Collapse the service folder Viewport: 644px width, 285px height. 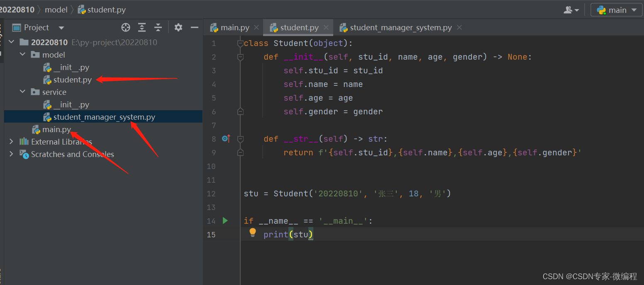point(22,92)
